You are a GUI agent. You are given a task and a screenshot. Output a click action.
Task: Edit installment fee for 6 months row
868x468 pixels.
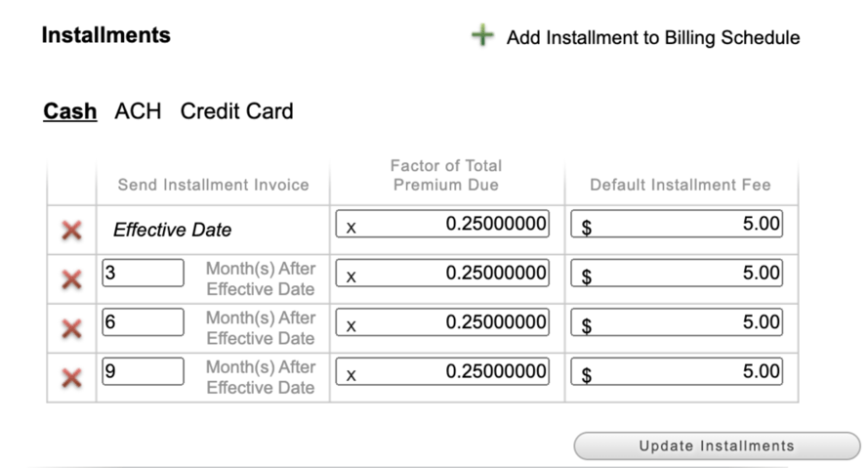click(677, 322)
